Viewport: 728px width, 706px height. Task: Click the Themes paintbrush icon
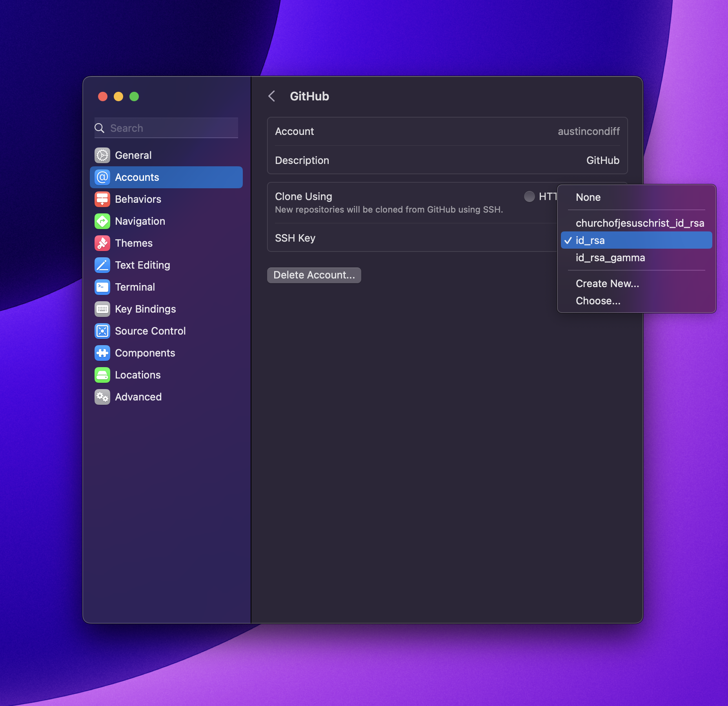click(x=102, y=243)
